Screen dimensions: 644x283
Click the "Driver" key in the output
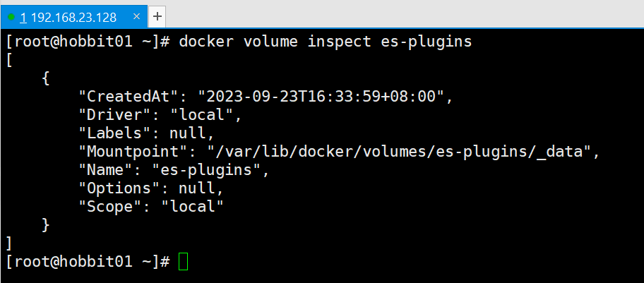click(120, 114)
